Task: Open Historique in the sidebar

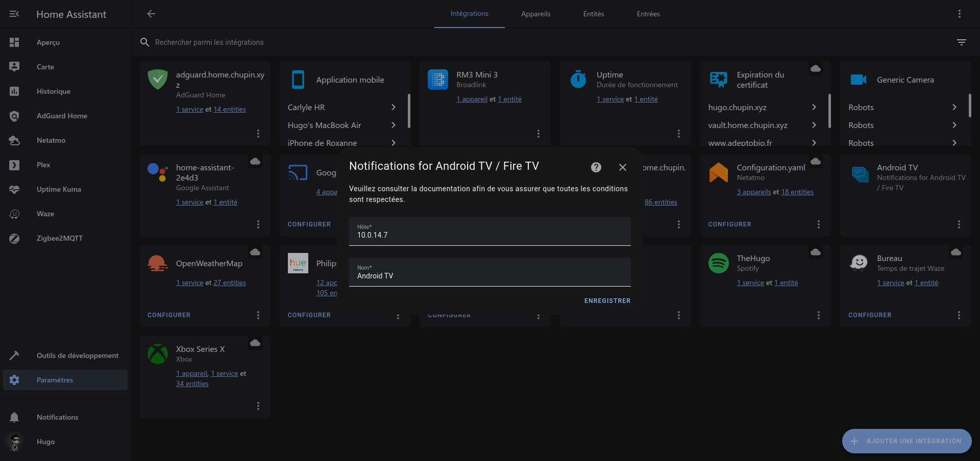Action: click(x=65, y=91)
